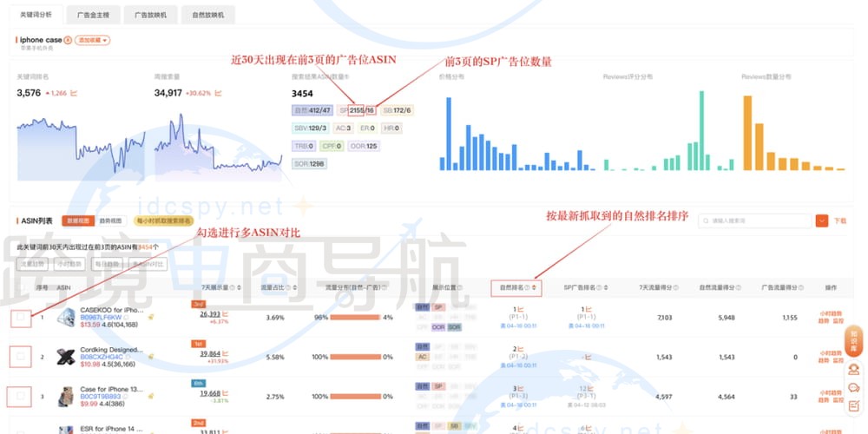The width and height of the screenshot is (868, 434).
Task: Show help for 展示位置 column
Action: tap(460, 288)
